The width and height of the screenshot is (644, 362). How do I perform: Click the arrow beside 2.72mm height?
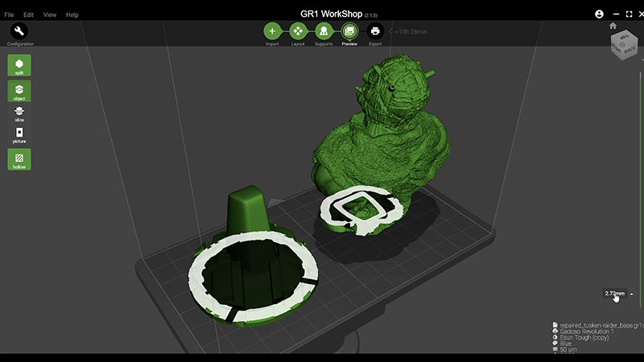631,294
